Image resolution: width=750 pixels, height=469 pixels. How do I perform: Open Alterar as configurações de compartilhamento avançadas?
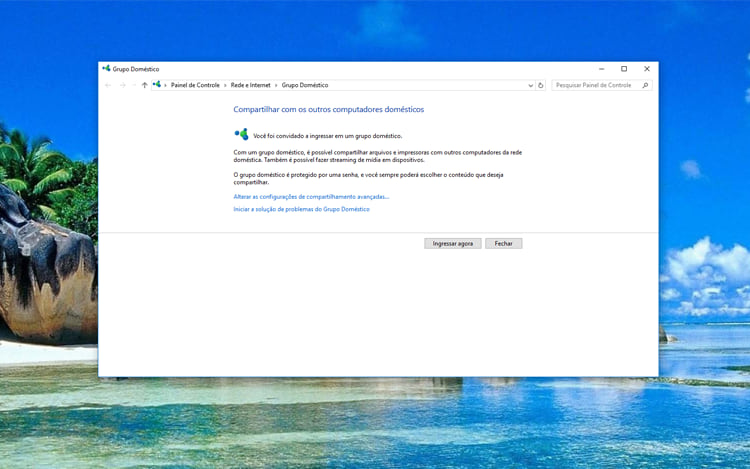coord(311,196)
